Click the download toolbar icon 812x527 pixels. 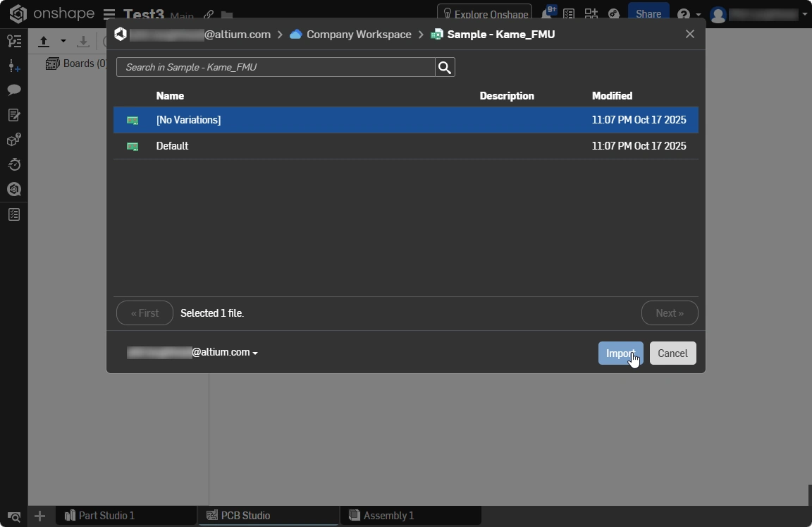click(x=83, y=42)
